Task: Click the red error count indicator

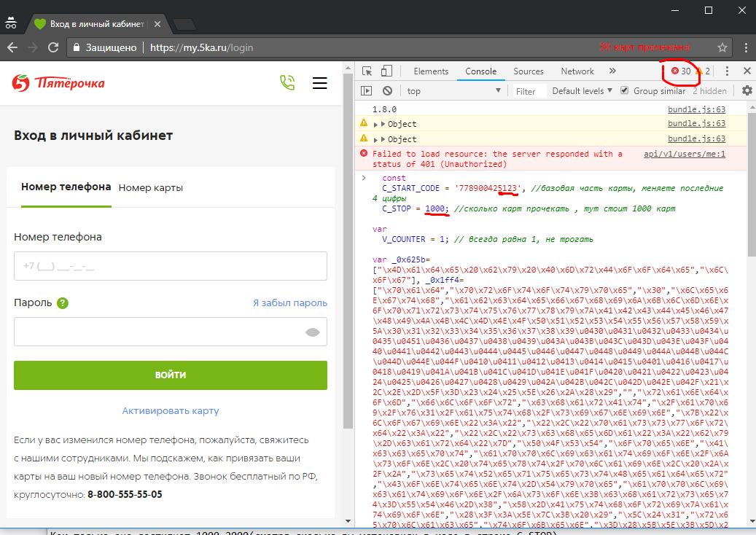Action: (x=681, y=71)
